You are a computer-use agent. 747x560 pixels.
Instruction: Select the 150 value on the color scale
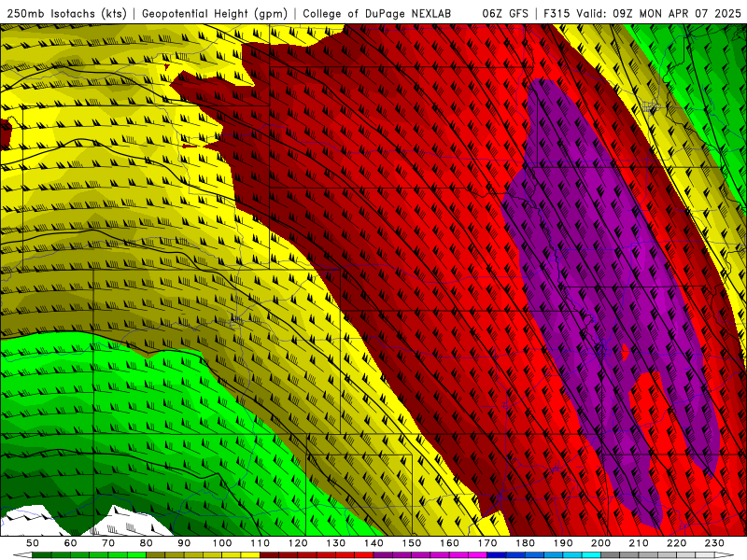point(412,543)
